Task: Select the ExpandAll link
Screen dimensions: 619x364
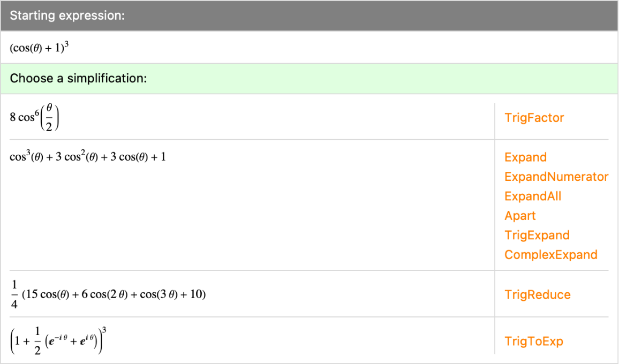Action: (533, 196)
